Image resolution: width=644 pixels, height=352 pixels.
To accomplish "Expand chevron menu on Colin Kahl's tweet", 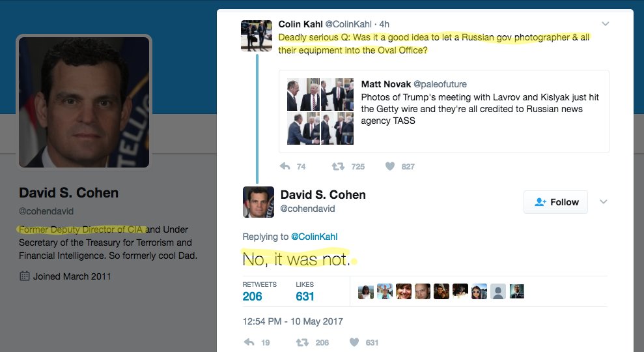I will point(605,24).
